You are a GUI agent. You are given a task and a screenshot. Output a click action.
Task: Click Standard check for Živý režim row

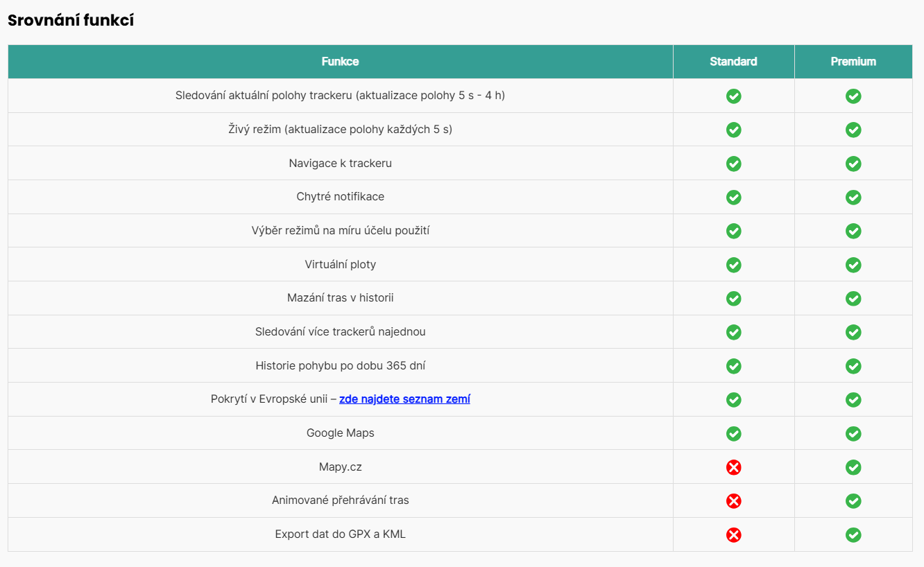tap(733, 130)
